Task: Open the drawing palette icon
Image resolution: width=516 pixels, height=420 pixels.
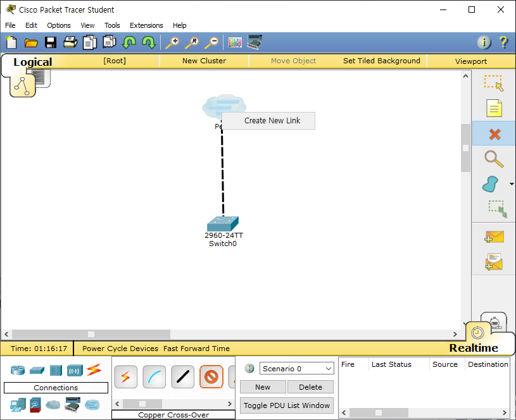Action: (235, 42)
